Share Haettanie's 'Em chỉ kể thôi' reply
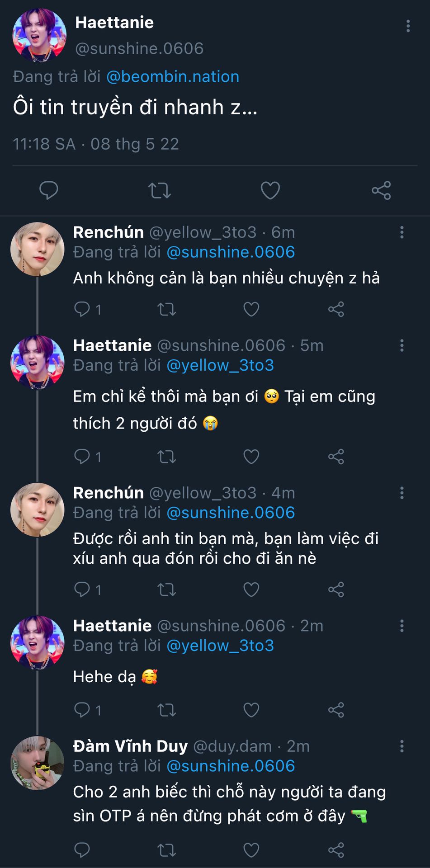430x868 pixels. coord(336,457)
